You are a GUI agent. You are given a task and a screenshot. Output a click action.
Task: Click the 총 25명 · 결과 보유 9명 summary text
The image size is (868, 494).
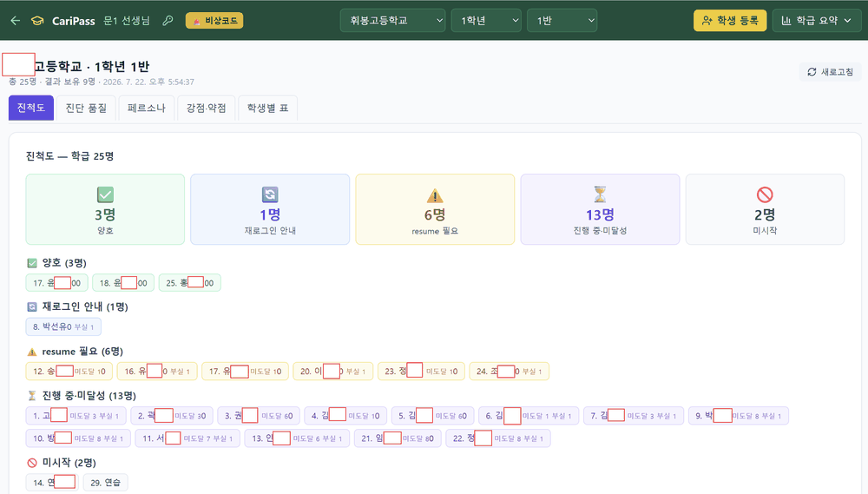pos(52,82)
